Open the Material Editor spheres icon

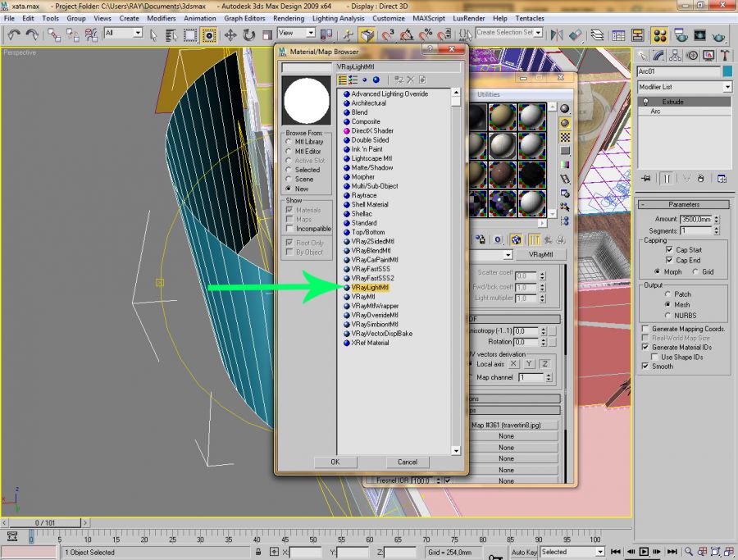660,35
